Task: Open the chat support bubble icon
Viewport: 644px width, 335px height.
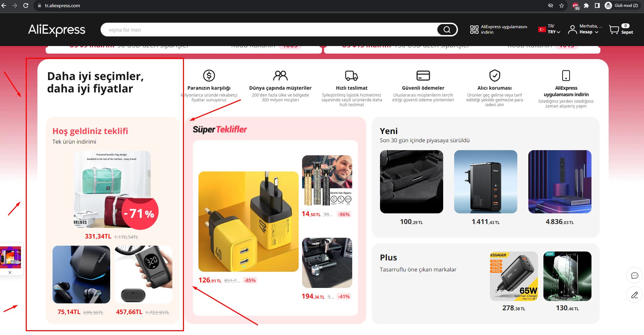Action: (634, 275)
